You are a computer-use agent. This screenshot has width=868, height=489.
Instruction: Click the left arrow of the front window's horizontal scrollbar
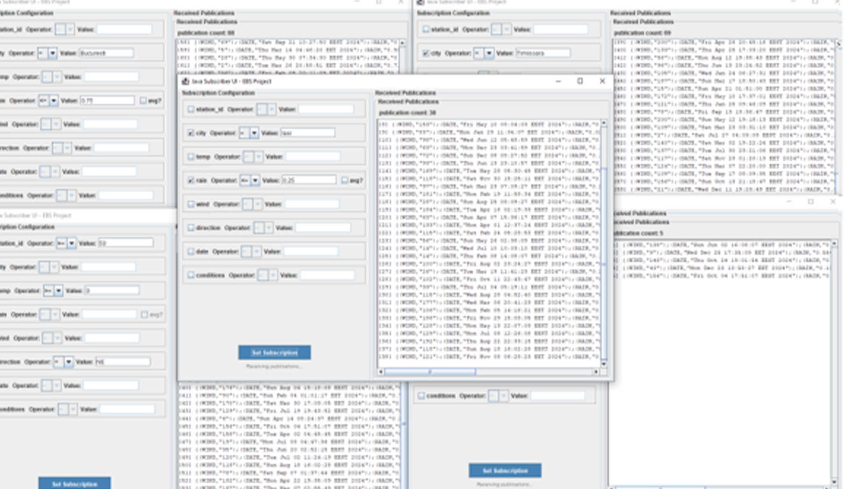(381, 372)
